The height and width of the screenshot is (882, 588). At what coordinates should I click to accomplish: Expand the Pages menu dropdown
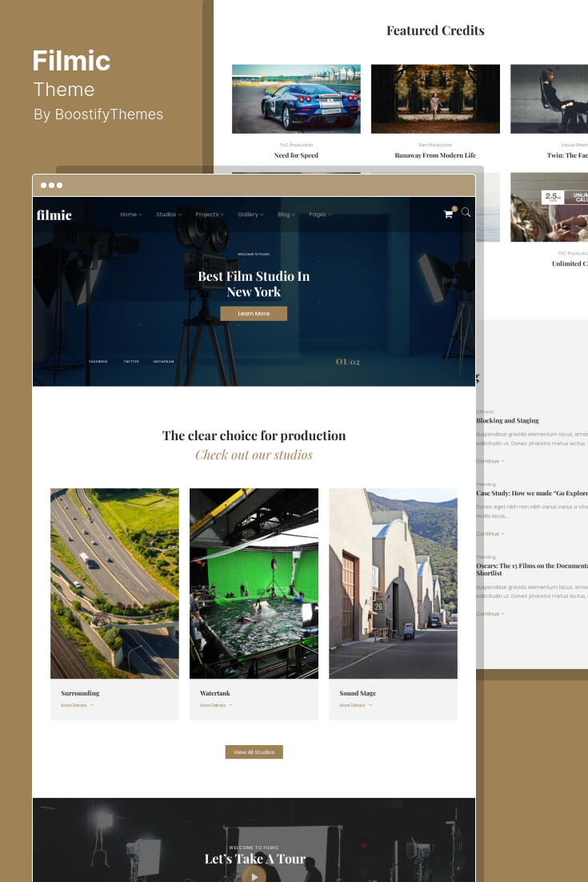(321, 214)
